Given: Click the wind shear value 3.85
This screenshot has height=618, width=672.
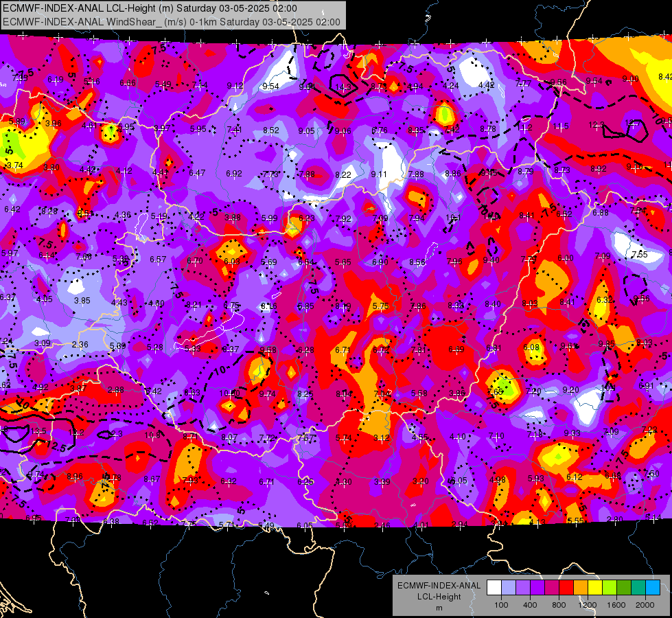Looking at the screenshot, I should (x=82, y=301).
